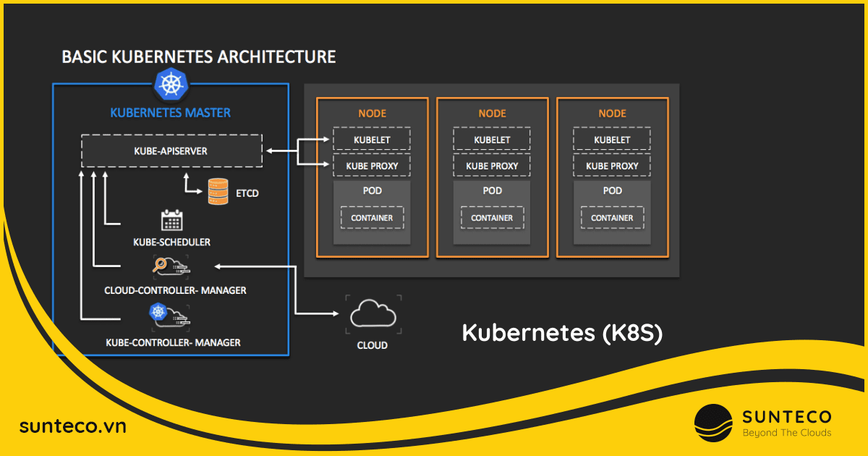Open the sunteco.vn website link text
This screenshot has width=868, height=456.
click(x=73, y=426)
